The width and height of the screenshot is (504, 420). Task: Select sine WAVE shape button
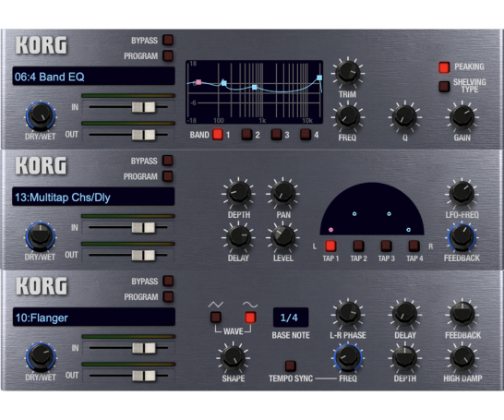click(x=250, y=318)
